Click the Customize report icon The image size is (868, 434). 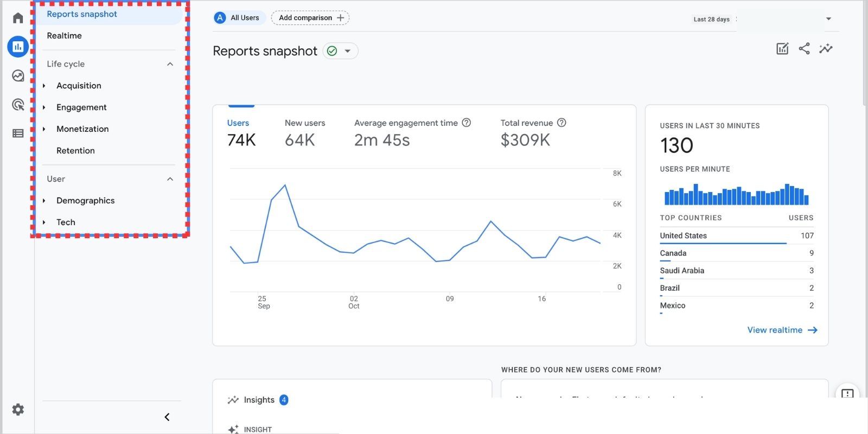(782, 49)
